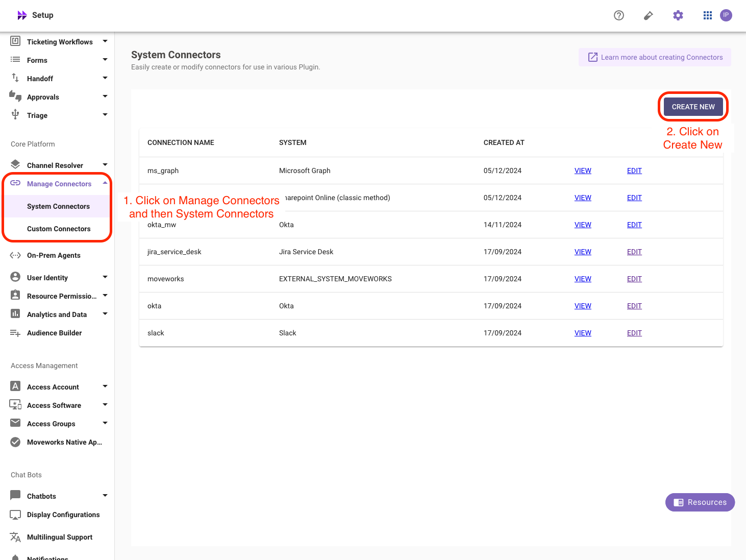Viewport: 746px width, 560px height.
Task: View the moveworks connector
Action: (583, 279)
